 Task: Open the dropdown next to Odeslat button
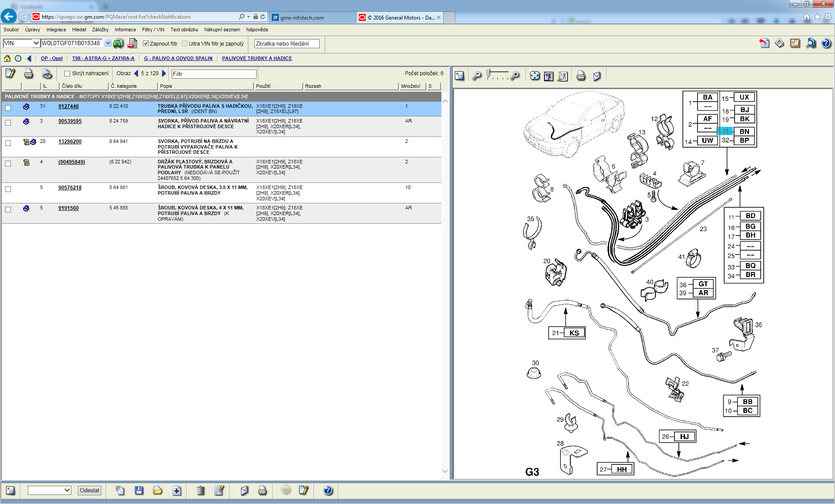pyautogui.click(x=67, y=490)
